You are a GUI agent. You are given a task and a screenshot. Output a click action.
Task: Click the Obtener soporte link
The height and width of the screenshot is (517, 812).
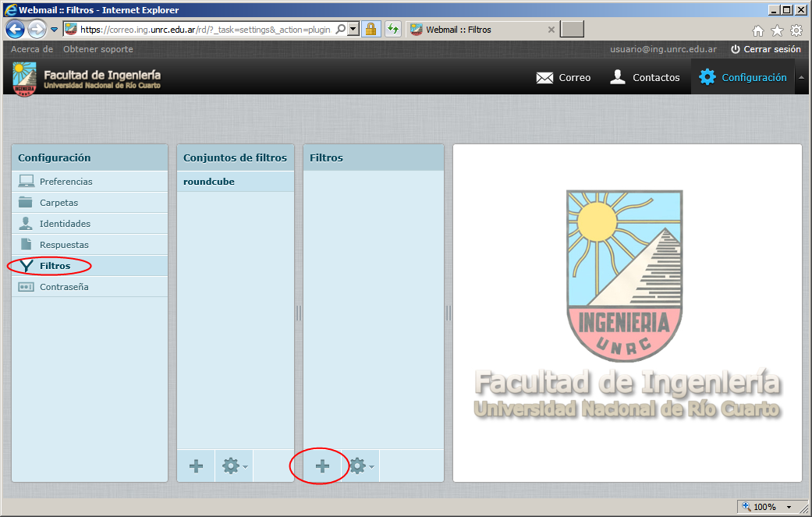tap(98, 49)
